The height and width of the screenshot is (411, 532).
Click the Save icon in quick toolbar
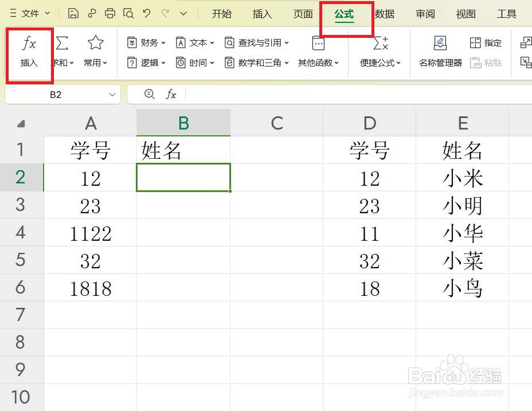(x=73, y=14)
